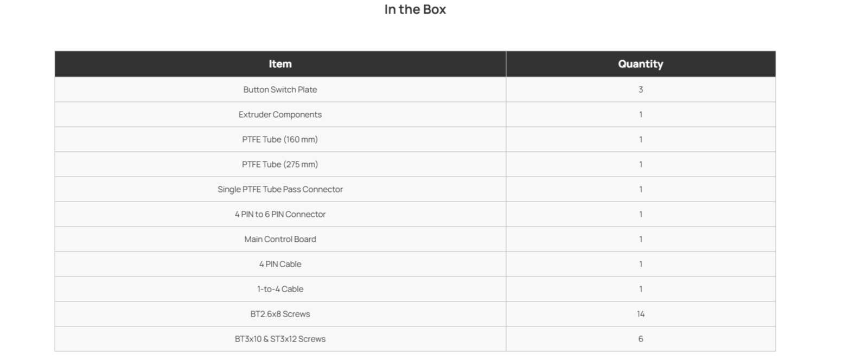
Task: Click quantity cell of 1-to-4 Cable
Action: 641,289
